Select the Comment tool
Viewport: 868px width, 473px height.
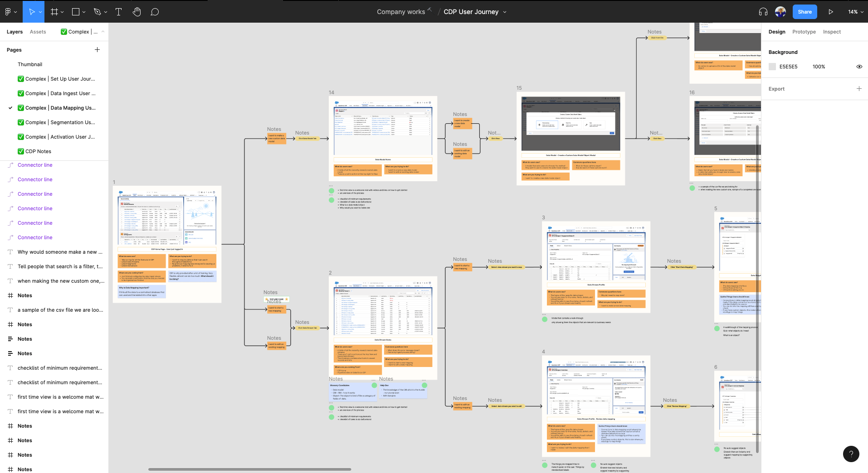(155, 12)
